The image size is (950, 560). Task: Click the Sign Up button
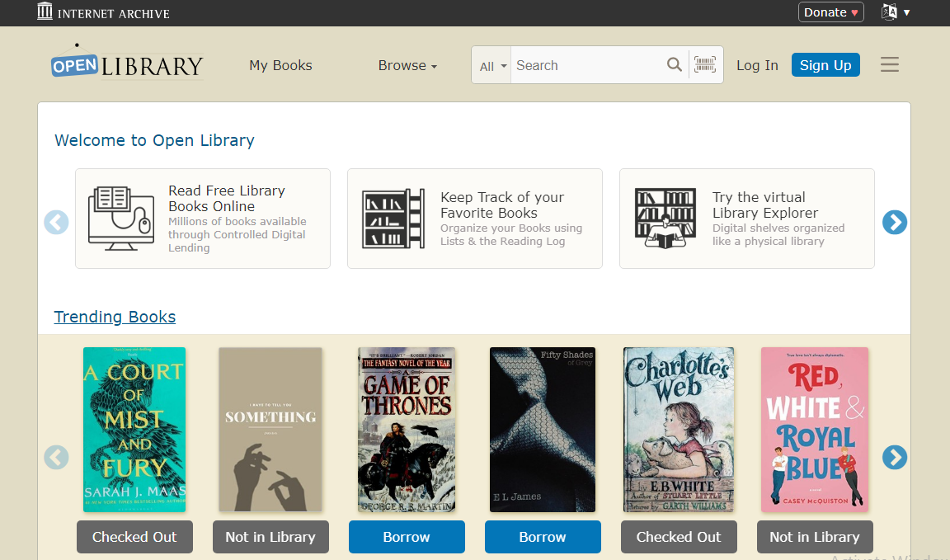[x=825, y=65]
